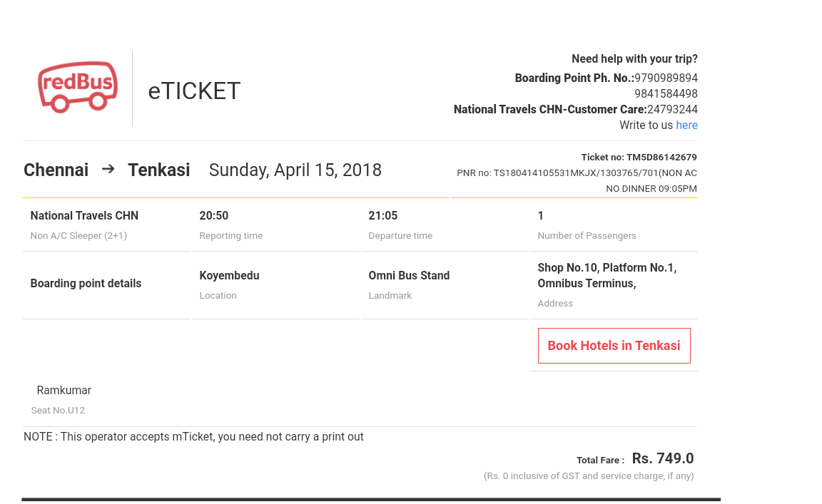Click the 21:05 departure time
This screenshot has height=504, width=822.
(x=383, y=216)
